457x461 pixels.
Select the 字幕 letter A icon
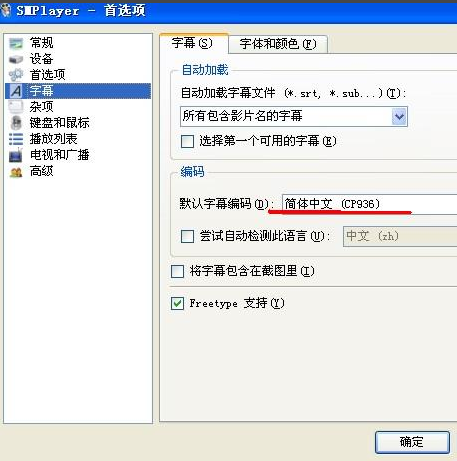16,91
